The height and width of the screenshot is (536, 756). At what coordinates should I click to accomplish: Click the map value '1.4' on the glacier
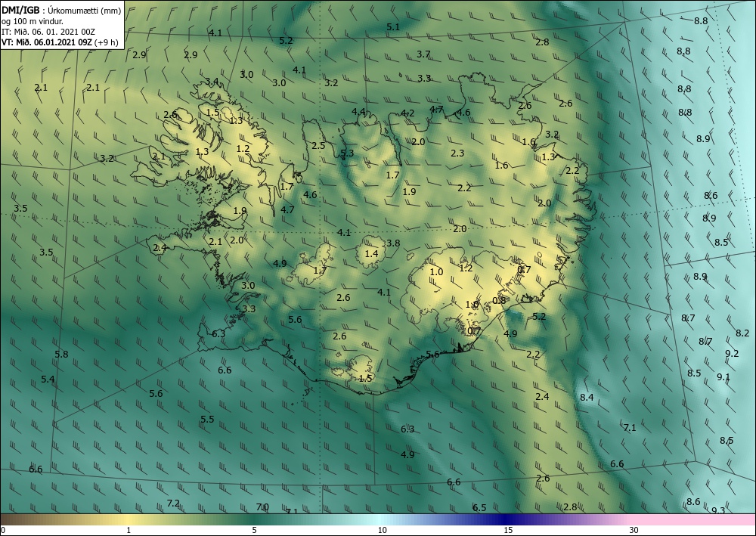[x=371, y=253]
